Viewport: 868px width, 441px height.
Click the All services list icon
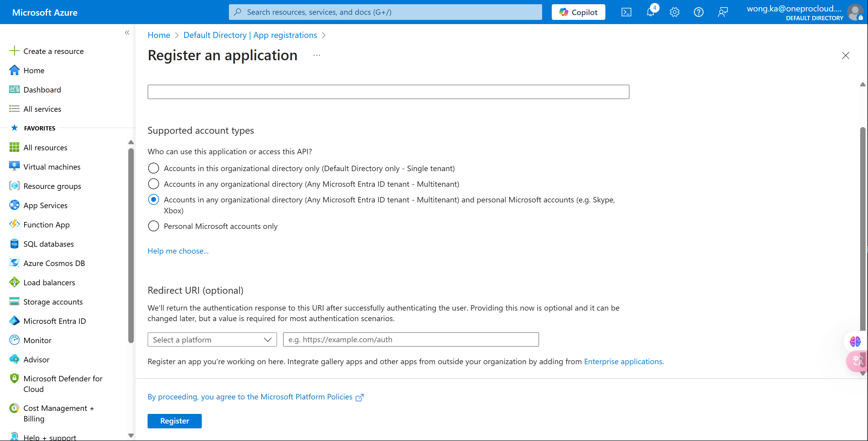(x=14, y=108)
